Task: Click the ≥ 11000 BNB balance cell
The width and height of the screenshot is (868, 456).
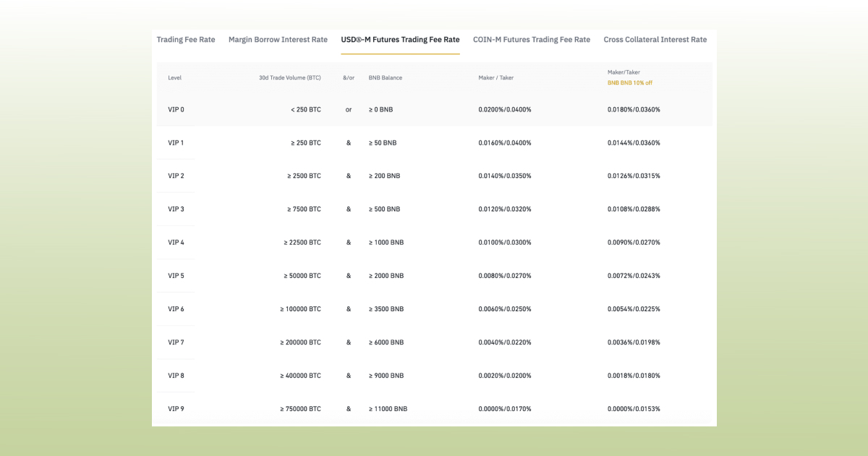Action: (387, 409)
